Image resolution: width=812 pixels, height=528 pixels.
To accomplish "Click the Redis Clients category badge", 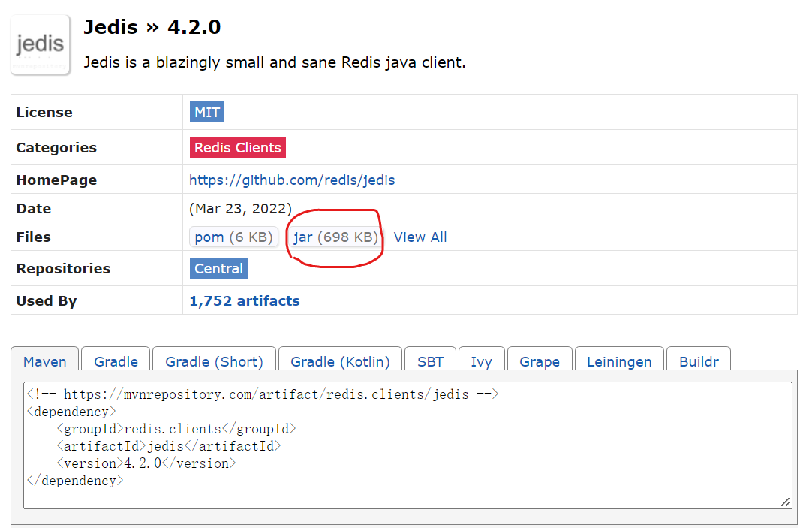I will coord(237,147).
